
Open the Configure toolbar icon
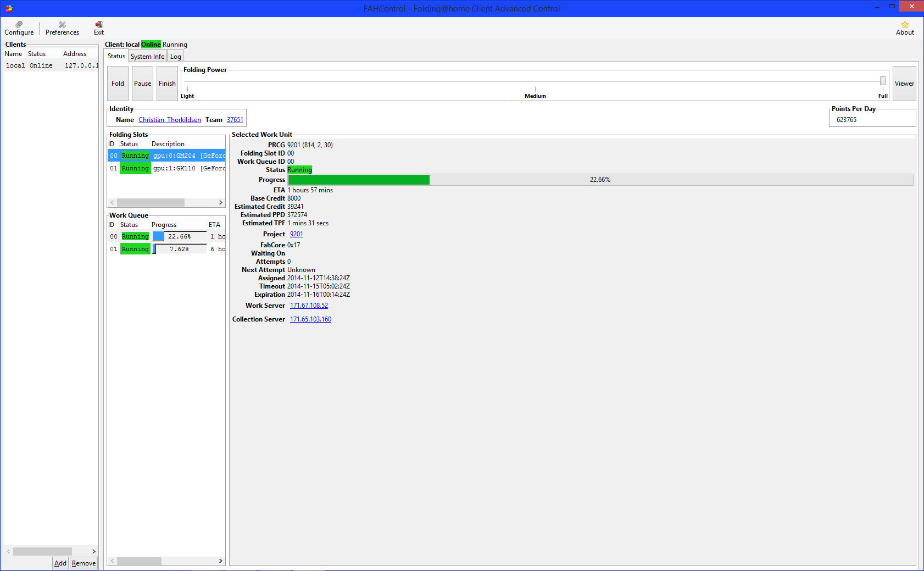point(19,28)
